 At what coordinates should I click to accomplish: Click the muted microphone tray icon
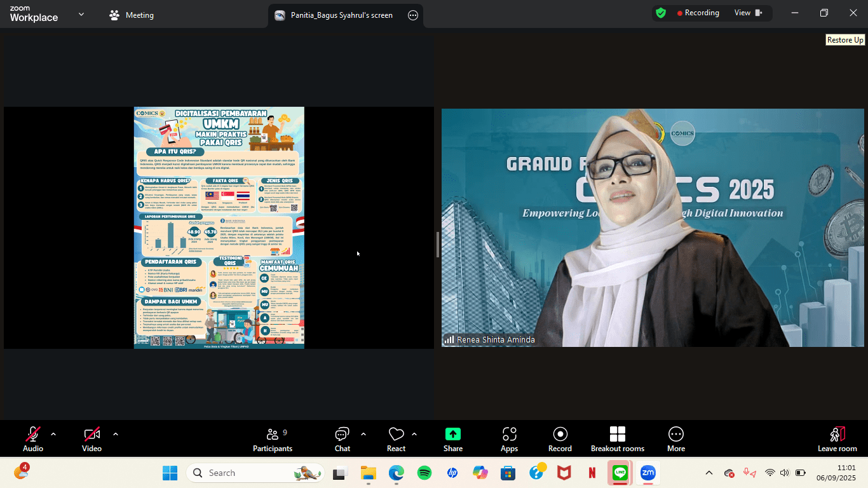coord(750,473)
